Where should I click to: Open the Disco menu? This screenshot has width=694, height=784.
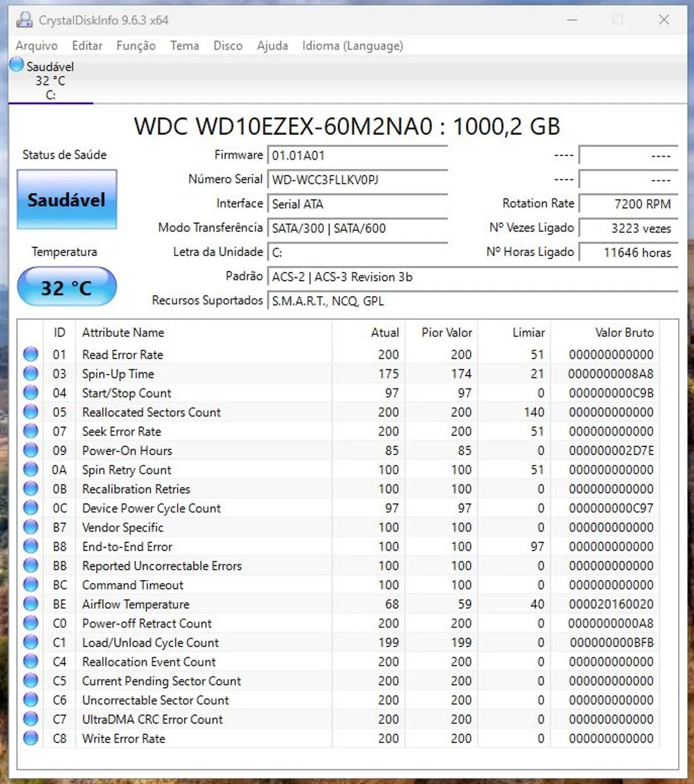click(x=228, y=46)
